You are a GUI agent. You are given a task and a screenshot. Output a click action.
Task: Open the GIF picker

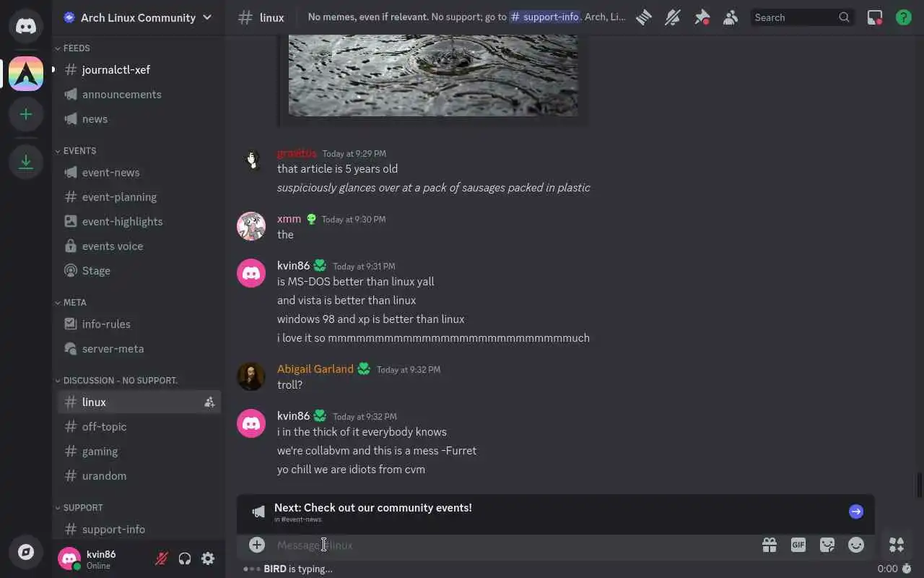click(x=798, y=545)
